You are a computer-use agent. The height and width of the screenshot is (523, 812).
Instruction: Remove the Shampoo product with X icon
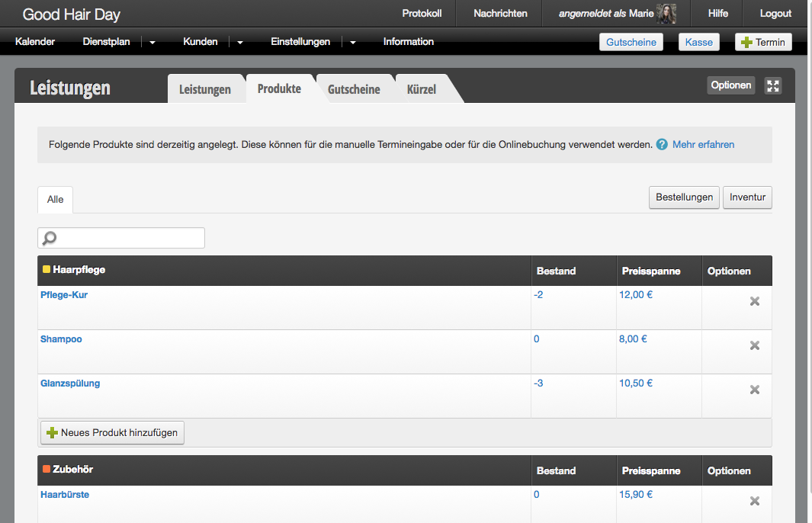tap(755, 345)
